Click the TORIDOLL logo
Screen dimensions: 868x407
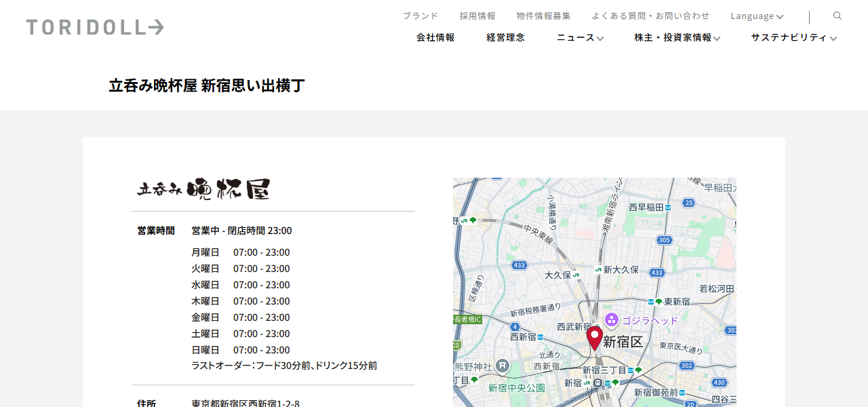click(x=95, y=27)
